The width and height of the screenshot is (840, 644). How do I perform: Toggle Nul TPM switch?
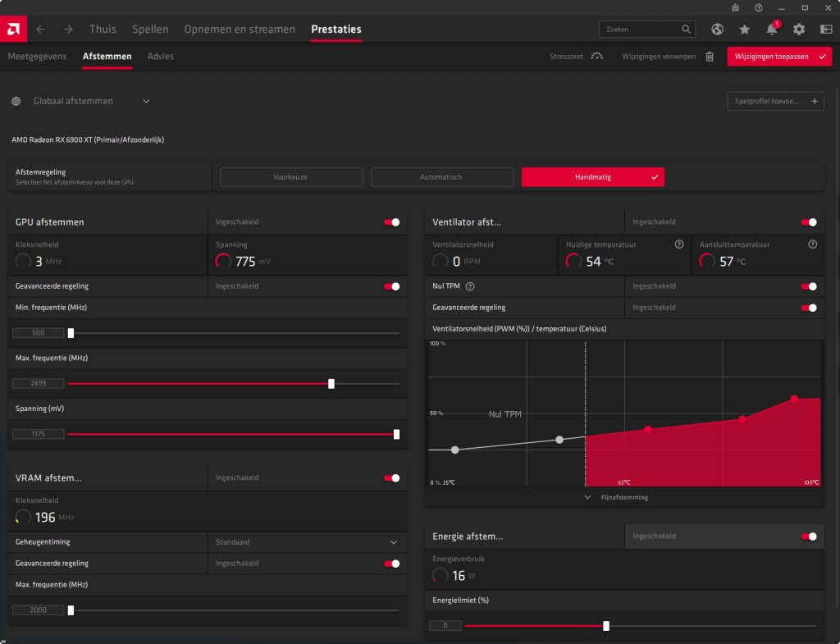(x=808, y=286)
